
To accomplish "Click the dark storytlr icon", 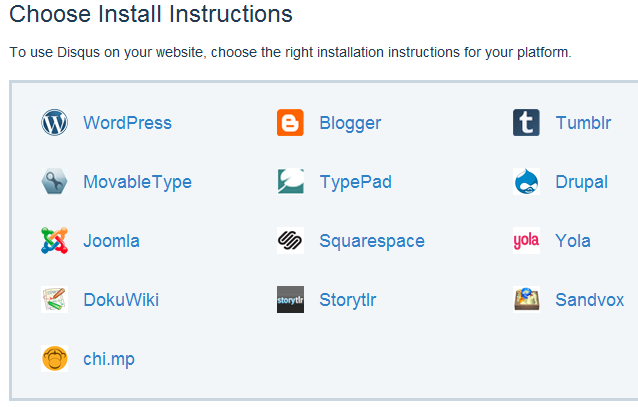I will [x=290, y=300].
